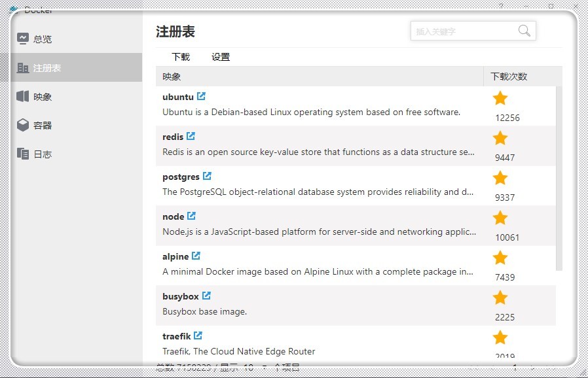Image resolution: width=588 pixels, height=378 pixels.
Task: Click the count 9337
Action: [x=505, y=198]
